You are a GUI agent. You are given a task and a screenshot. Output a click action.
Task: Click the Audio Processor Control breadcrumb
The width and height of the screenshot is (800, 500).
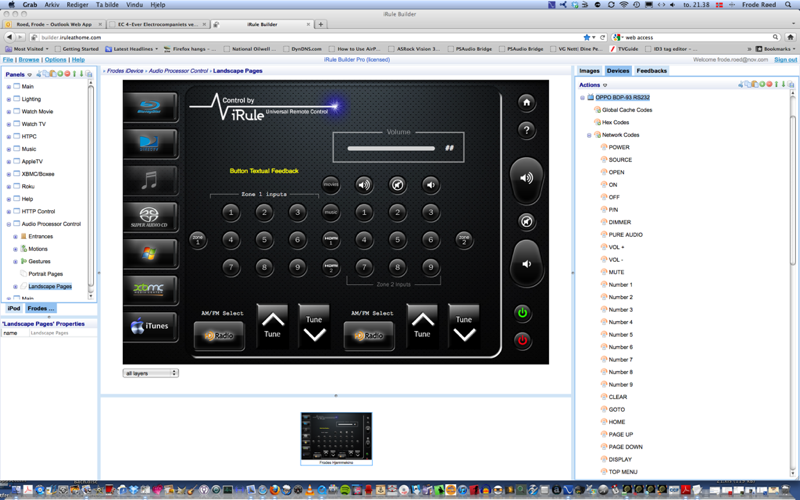pos(178,71)
